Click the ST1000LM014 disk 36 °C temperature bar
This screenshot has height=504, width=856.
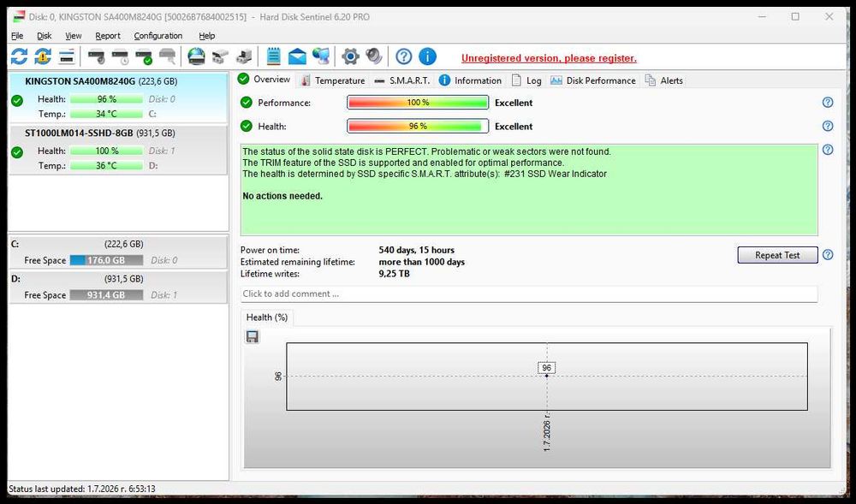click(x=106, y=165)
